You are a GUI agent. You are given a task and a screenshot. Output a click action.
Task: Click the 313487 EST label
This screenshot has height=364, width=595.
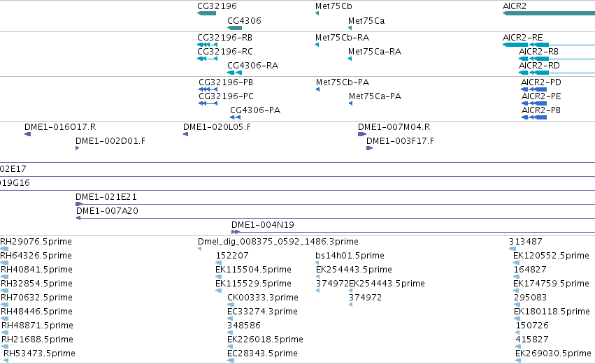tap(525, 241)
